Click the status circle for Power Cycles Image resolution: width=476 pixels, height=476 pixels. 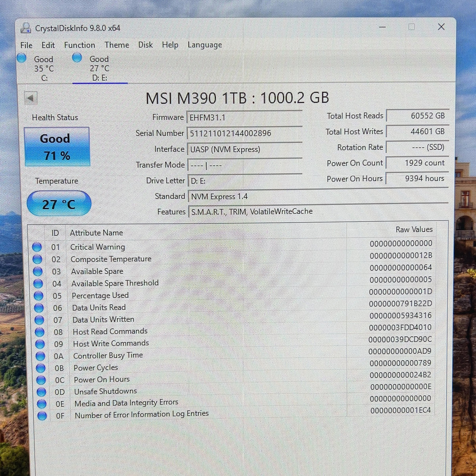(41, 368)
